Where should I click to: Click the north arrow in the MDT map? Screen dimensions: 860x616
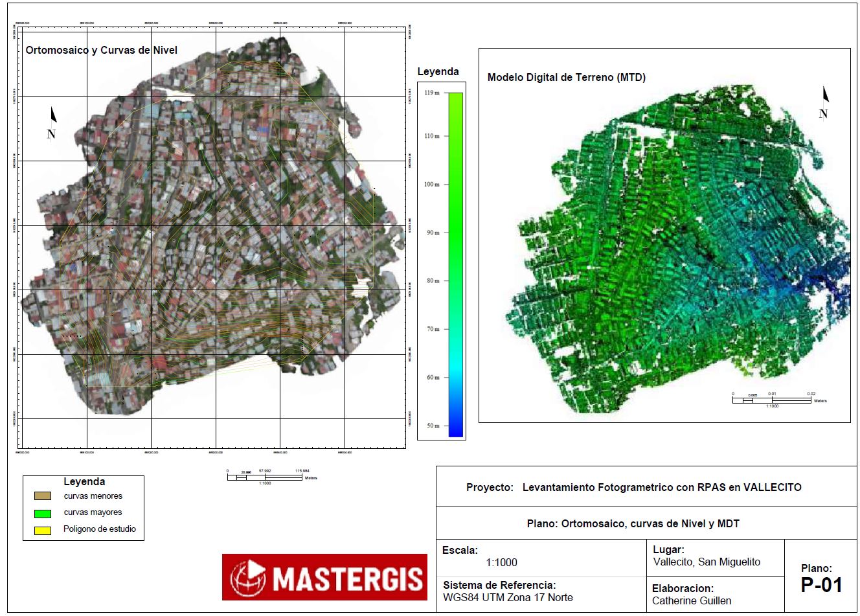tap(824, 104)
